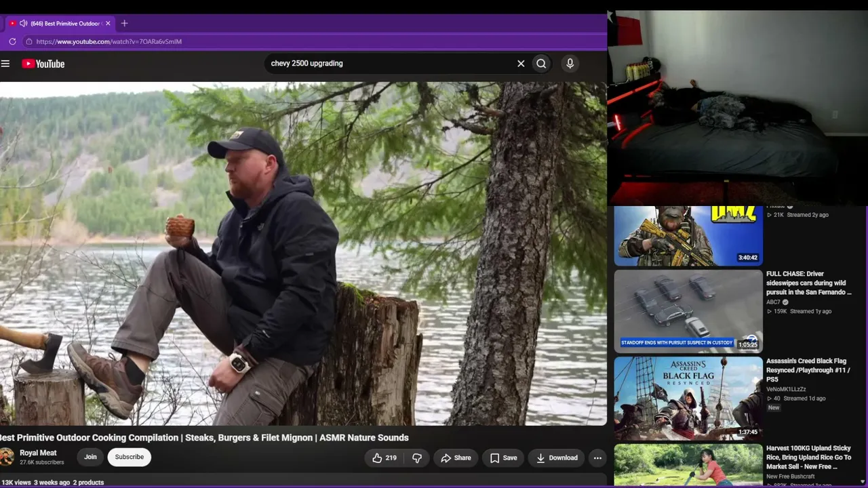The height and width of the screenshot is (488, 868).
Task: Open the Royal Meat channel name link
Action: click(x=38, y=453)
